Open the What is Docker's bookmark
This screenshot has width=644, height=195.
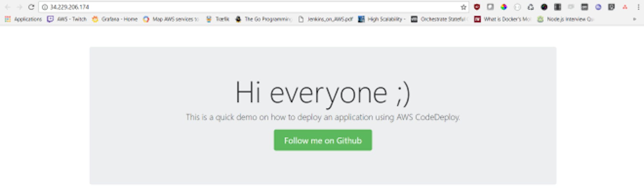point(502,19)
